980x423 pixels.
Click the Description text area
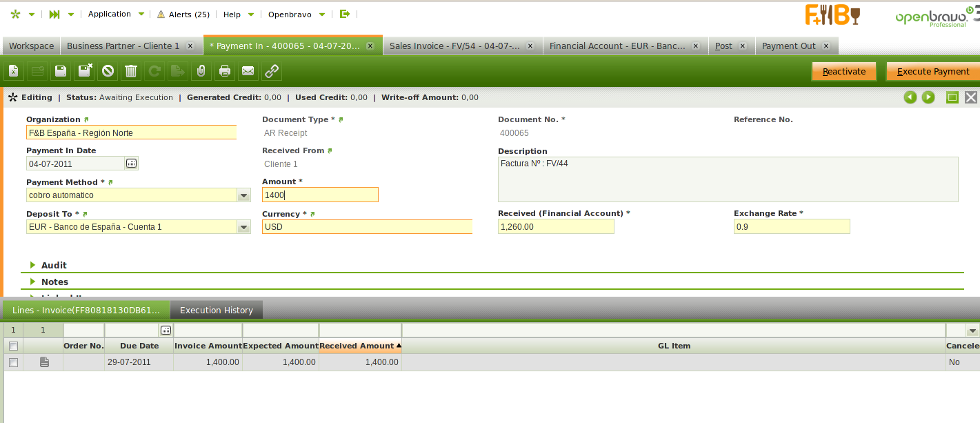click(728, 179)
